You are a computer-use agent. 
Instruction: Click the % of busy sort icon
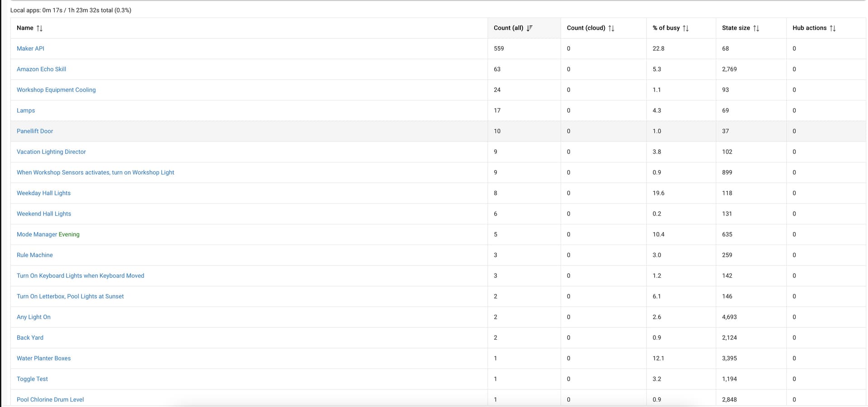[x=685, y=28]
